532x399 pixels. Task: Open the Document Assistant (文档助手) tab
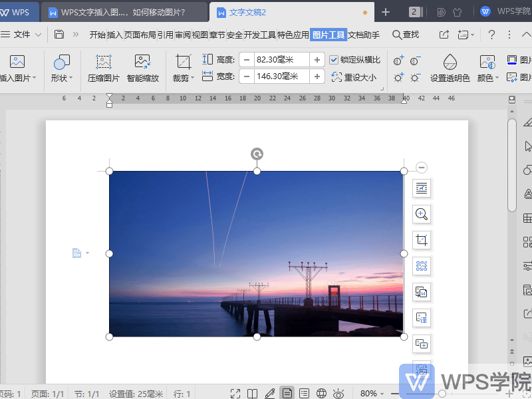(364, 35)
